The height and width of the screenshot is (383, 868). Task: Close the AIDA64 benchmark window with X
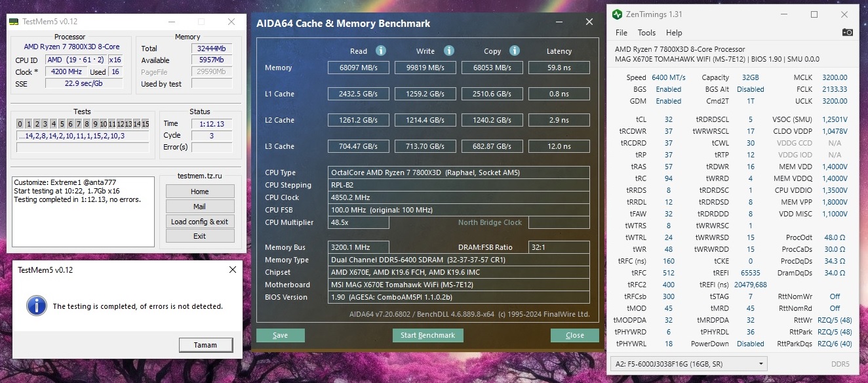[x=589, y=22]
